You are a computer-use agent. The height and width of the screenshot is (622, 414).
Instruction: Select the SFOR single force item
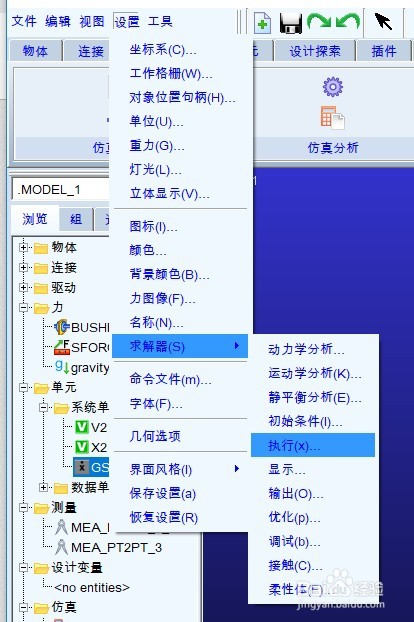(x=82, y=347)
